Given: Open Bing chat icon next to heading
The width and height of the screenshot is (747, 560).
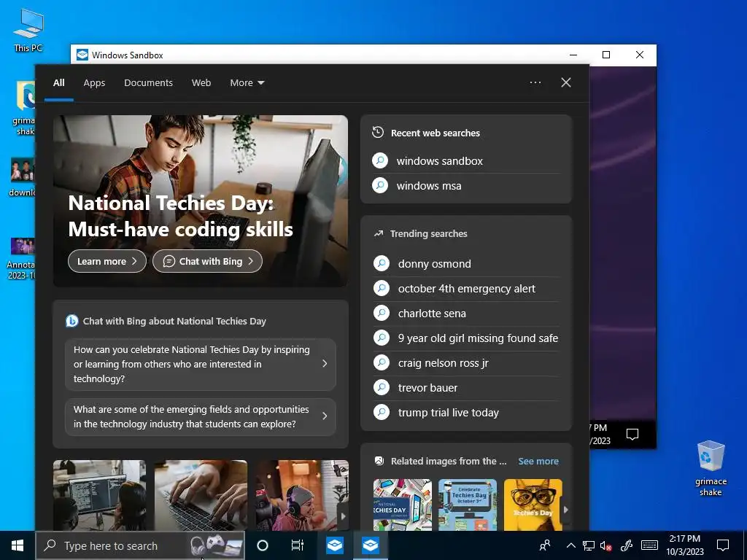Looking at the screenshot, I should click(x=72, y=321).
